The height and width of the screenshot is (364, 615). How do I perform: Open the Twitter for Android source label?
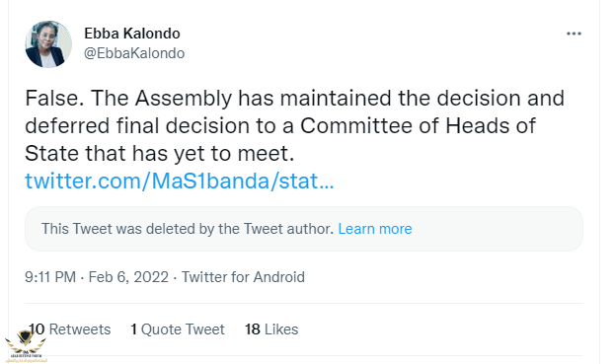(243, 277)
